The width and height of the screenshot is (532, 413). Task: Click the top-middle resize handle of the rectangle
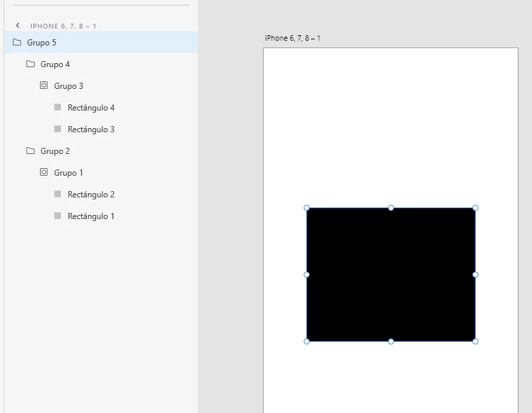pos(391,208)
